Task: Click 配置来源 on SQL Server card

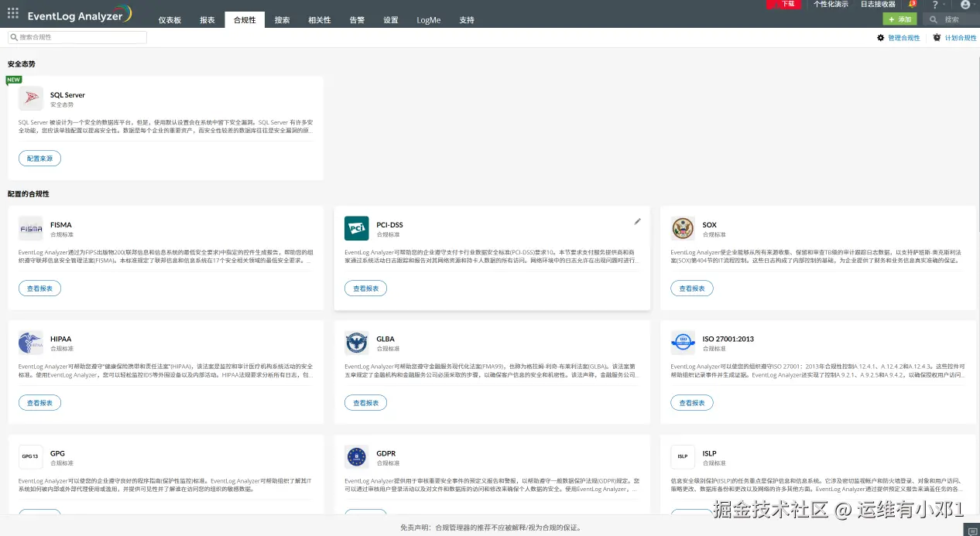Action: [39, 158]
